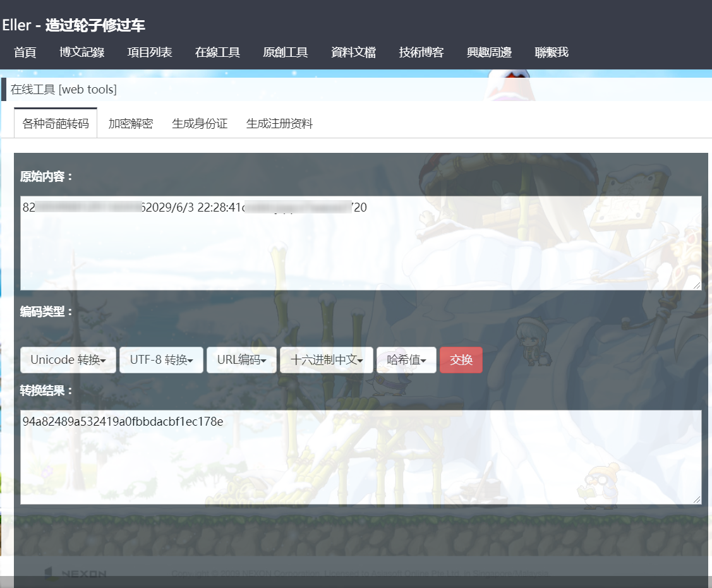The image size is (712, 588).
Task: Click the red 交换 button
Action: (461, 360)
